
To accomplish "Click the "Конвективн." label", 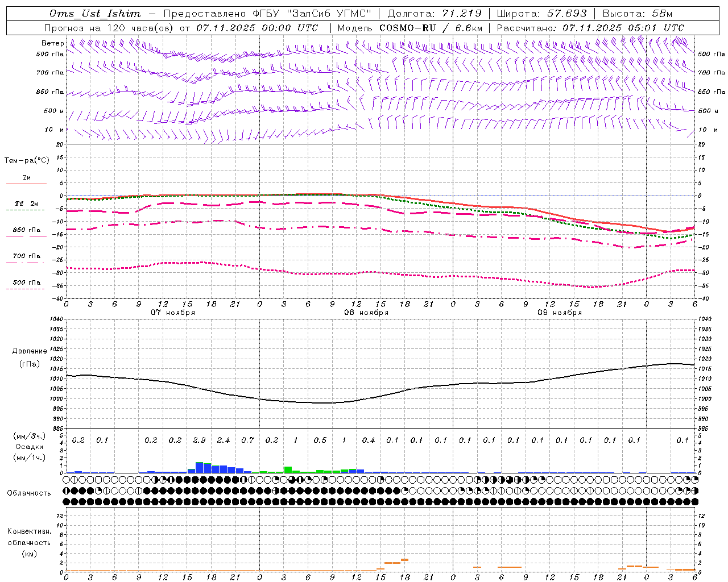I will pos(29,531).
